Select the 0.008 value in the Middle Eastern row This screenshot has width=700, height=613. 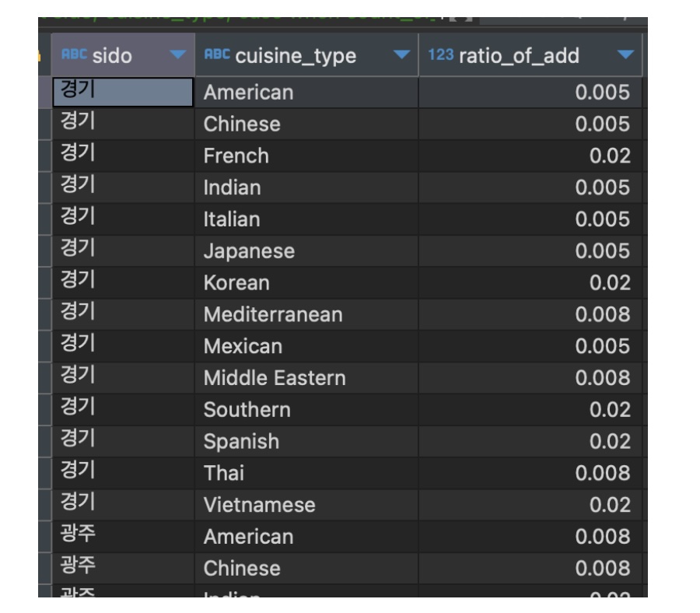pyautogui.click(x=530, y=378)
